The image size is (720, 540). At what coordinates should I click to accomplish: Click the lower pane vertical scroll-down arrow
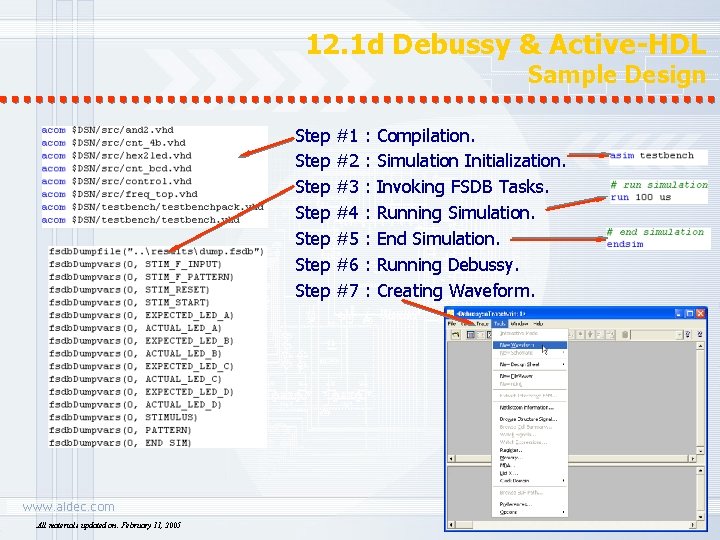(700, 517)
